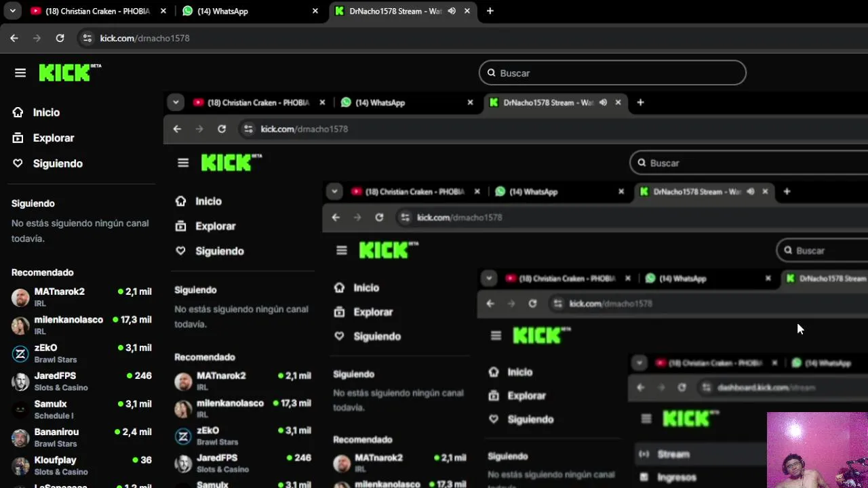Go back in the outermost browser toolbar

[x=14, y=38]
